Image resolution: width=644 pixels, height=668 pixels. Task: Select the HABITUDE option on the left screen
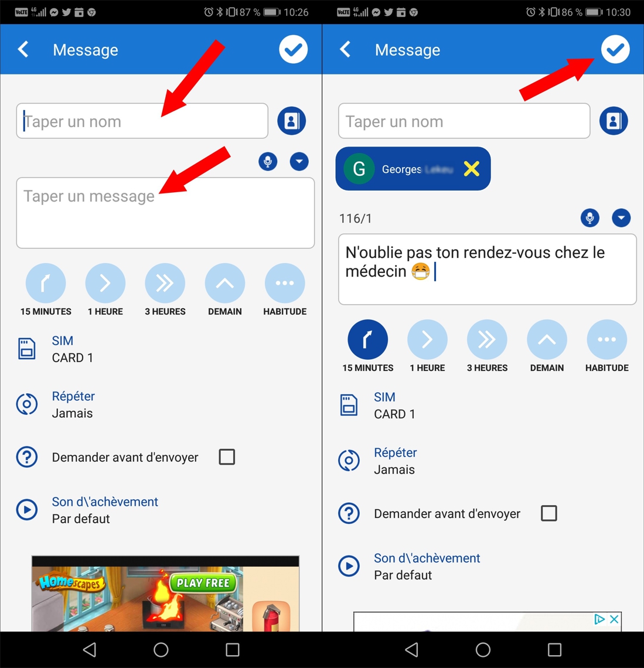(x=285, y=284)
